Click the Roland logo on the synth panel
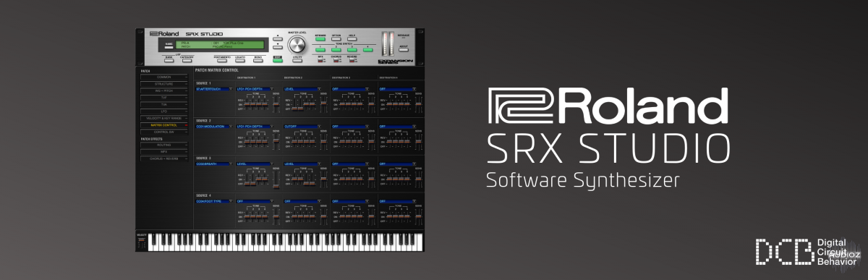Screen dimensions: 868x280 click(164, 34)
